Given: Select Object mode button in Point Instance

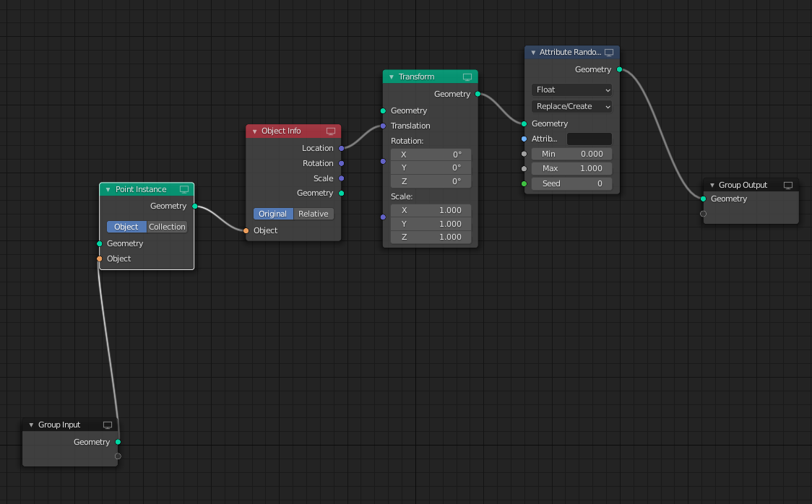Looking at the screenshot, I should (126, 227).
